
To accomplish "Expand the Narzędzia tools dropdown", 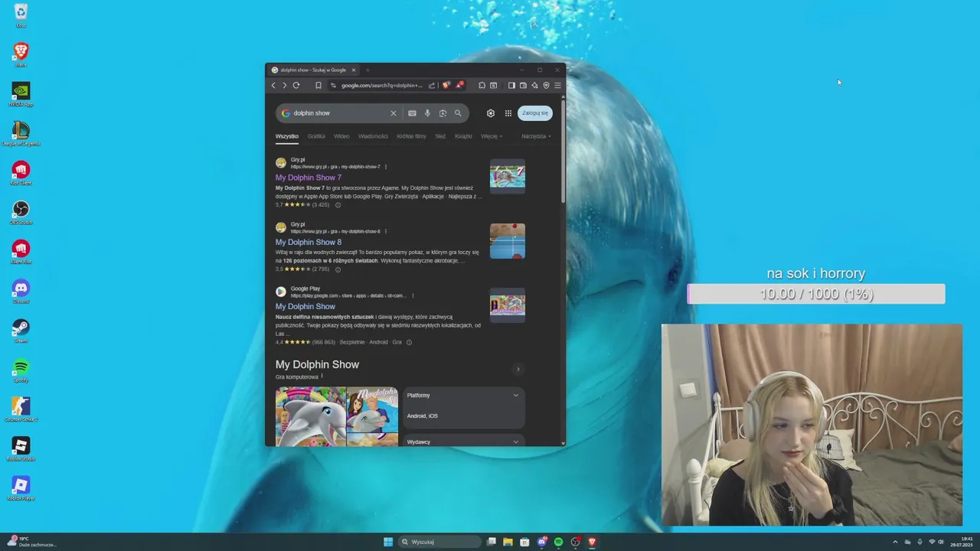I will coord(536,136).
